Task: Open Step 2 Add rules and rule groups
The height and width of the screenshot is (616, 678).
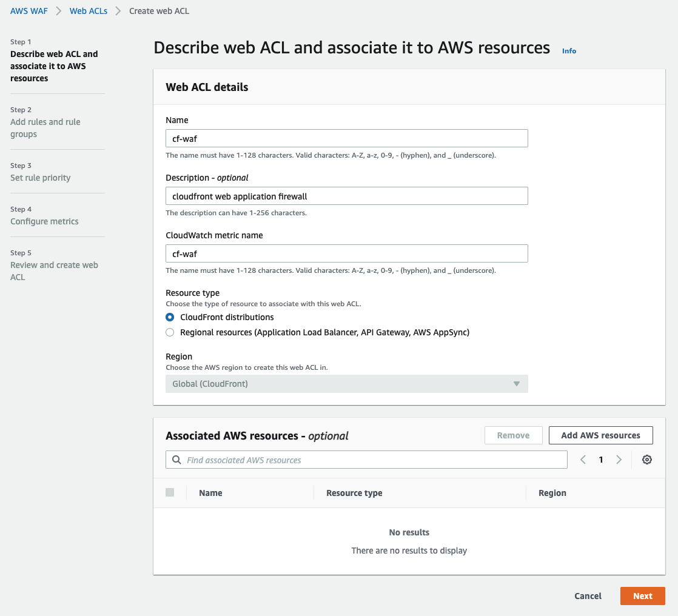Action: coord(45,127)
